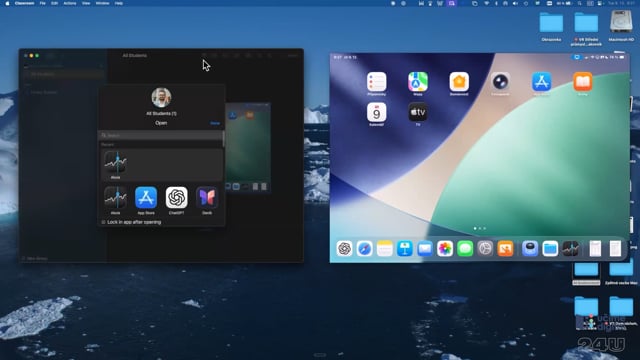Image resolution: width=640 pixels, height=360 pixels.
Task: Open the Apple TV app on the iPad
Action: point(418,112)
